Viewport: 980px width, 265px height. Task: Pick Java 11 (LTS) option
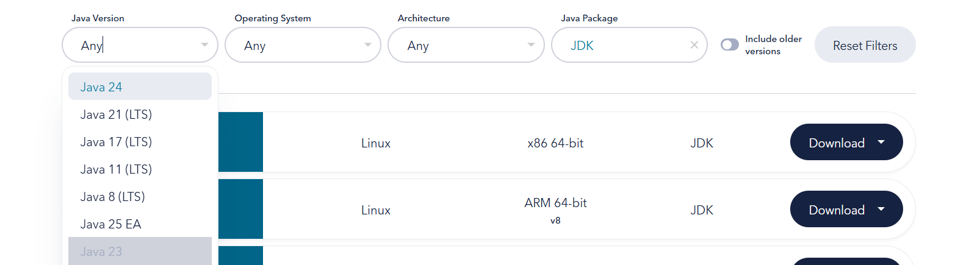pyautogui.click(x=140, y=169)
